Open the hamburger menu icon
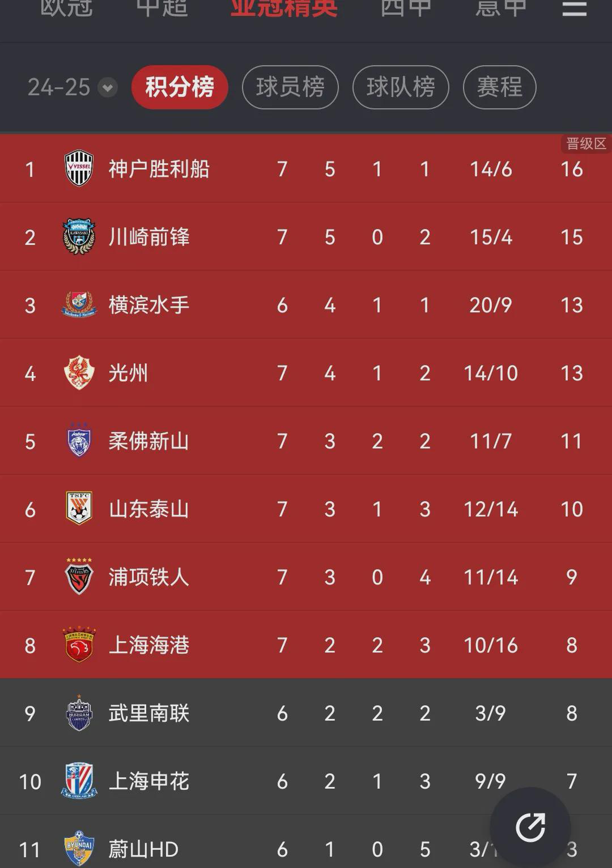 pos(574,8)
